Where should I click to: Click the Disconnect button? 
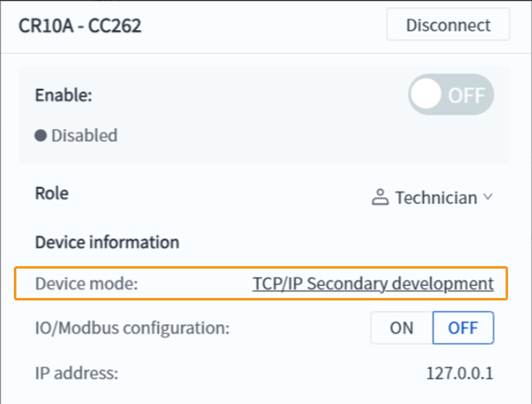point(448,25)
